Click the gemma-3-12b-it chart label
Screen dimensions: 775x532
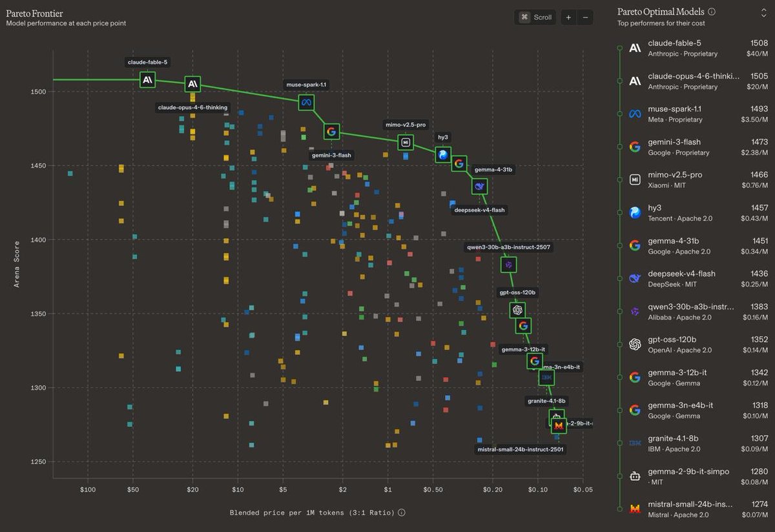523,349
